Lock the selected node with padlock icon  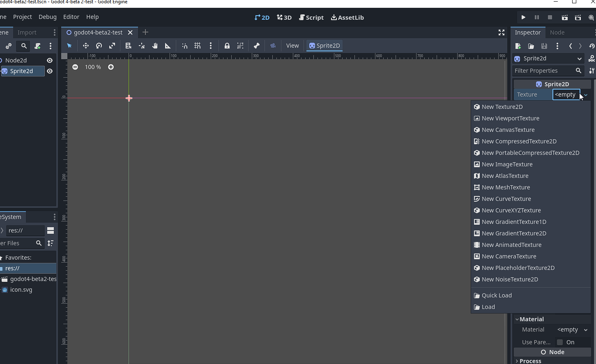pyautogui.click(x=227, y=46)
